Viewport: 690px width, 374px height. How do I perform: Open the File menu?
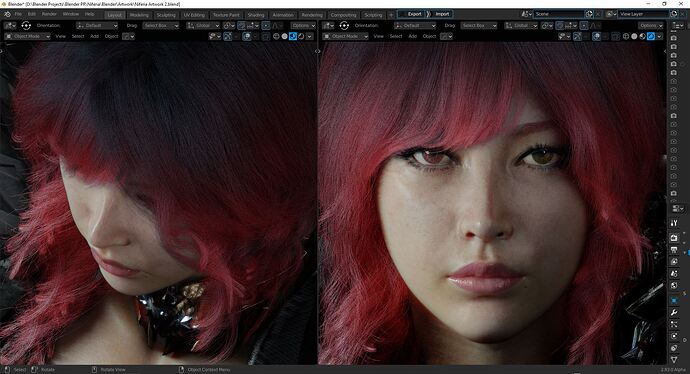point(18,14)
